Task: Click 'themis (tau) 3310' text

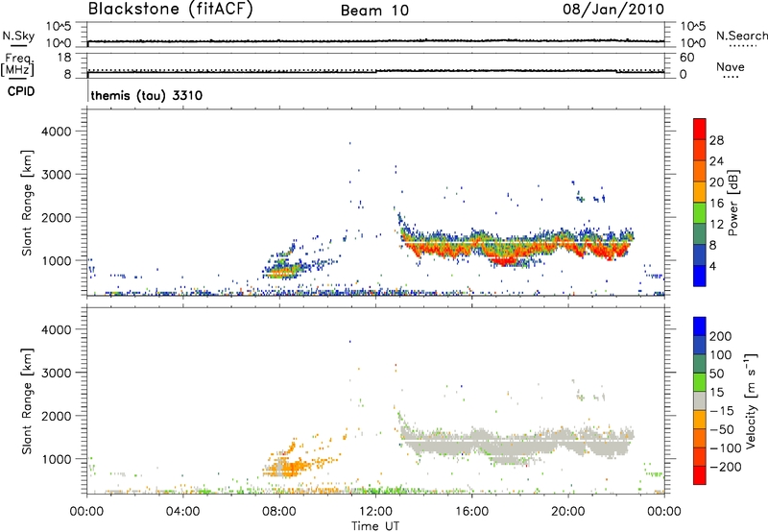Action: point(147,95)
